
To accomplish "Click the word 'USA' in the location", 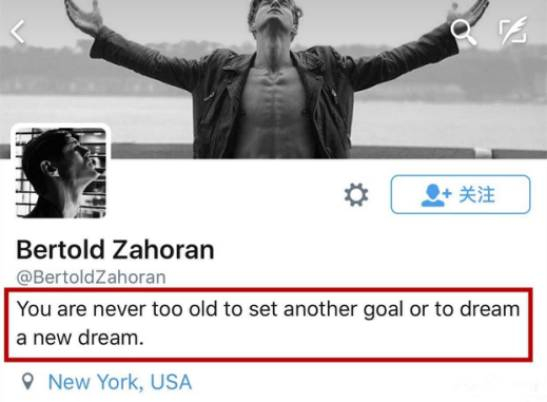I will click(x=171, y=382).
